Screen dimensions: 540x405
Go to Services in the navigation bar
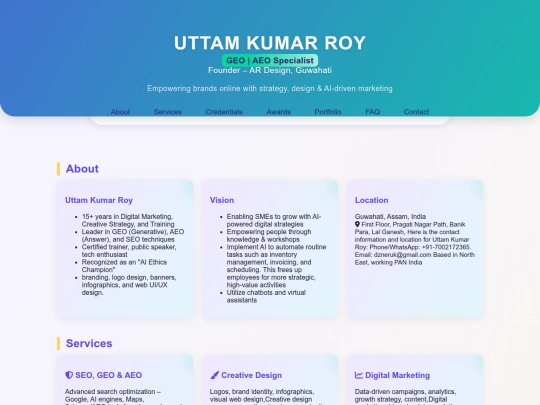click(168, 112)
